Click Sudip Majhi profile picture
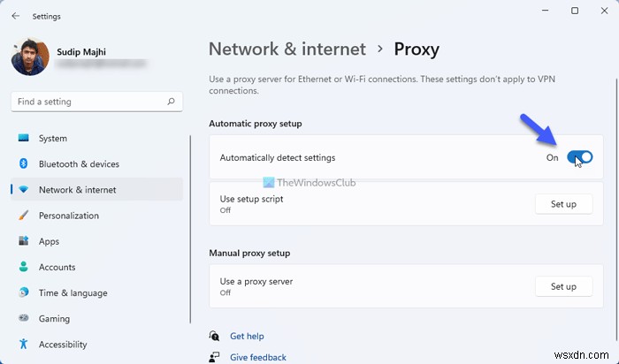This screenshot has height=364, width=619. click(29, 58)
